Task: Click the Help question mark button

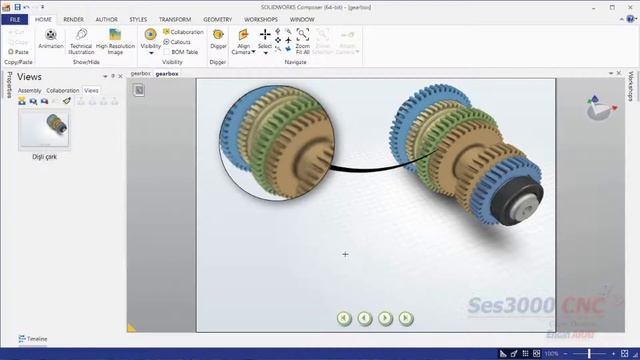Action: pyautogui.click(x=631, y=19)
